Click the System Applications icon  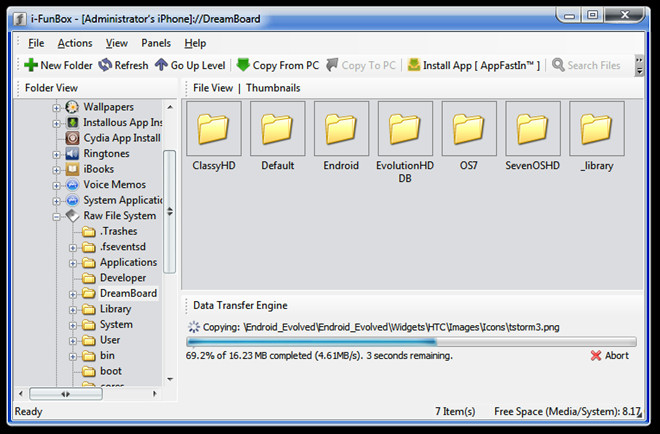[x=72, y=200]
